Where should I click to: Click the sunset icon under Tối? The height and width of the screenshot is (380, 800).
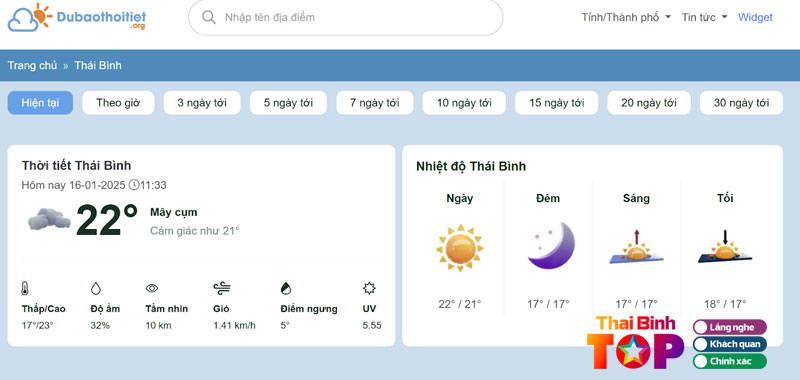pos(724,247)
